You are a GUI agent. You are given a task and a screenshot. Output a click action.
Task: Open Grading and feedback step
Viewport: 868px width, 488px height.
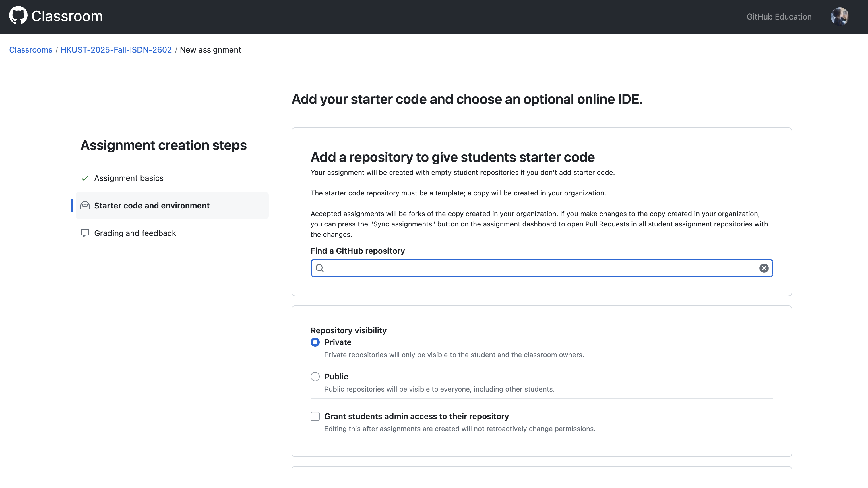coord(135,233)
